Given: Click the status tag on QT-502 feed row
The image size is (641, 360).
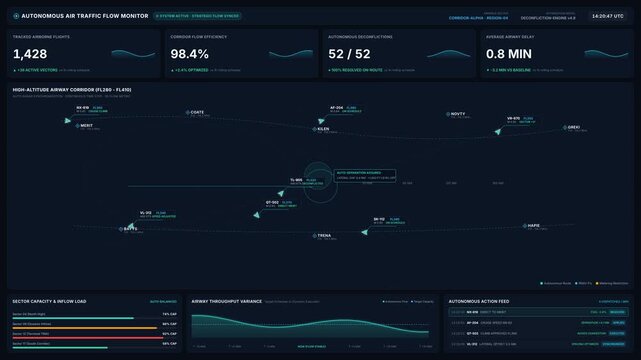Looking at the screenshot, I should (617, 333).
